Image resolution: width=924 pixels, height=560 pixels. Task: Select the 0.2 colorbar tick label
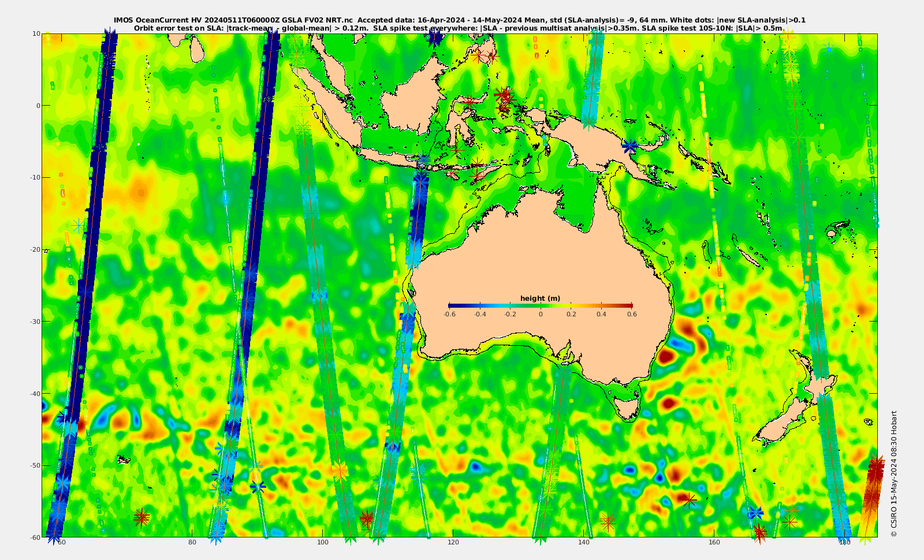coord(571,315)
